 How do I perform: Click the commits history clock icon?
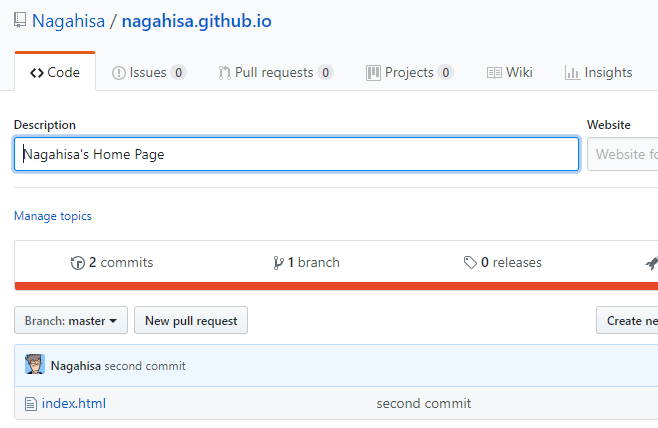click(77, 263)
